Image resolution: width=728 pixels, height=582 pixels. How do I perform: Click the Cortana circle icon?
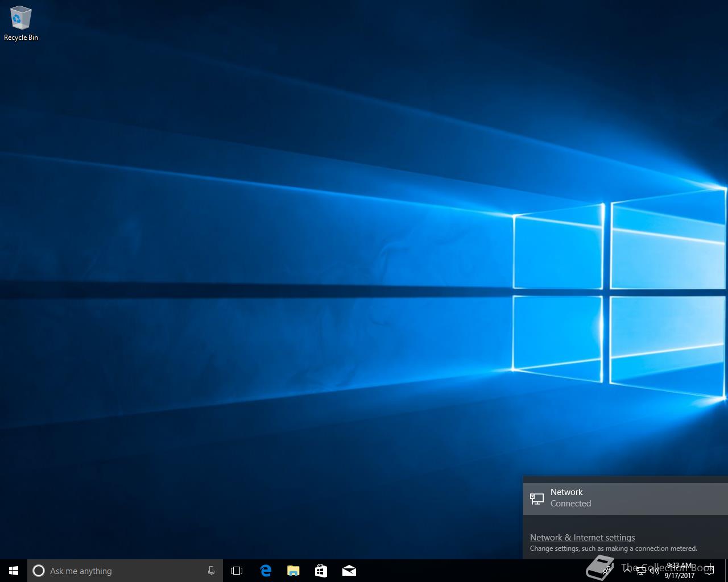[x=39, y=571]
